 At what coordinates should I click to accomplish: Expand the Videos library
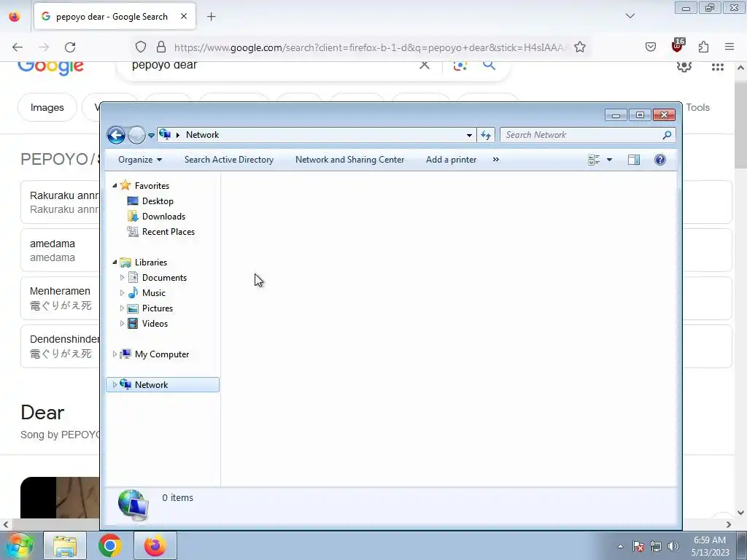[122, 323]
